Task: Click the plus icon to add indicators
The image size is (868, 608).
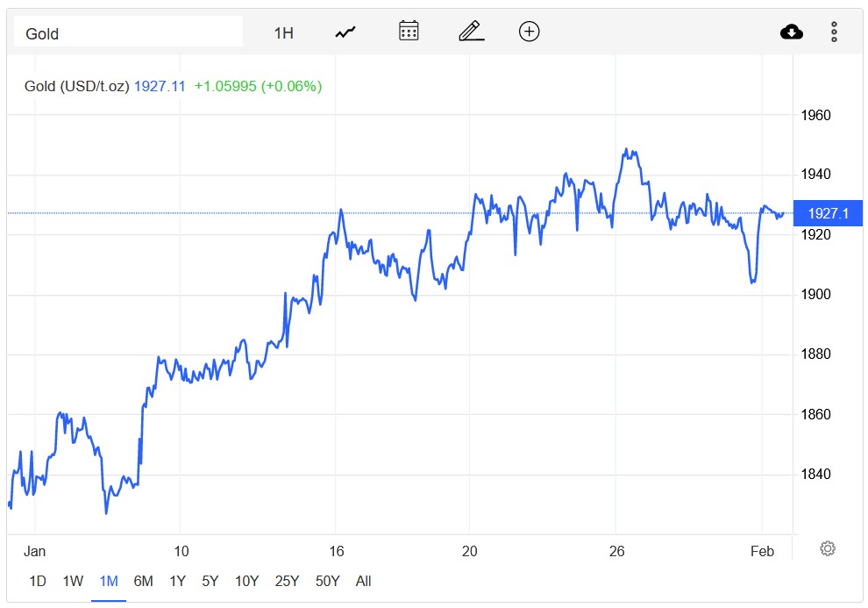Action: click(x=529, y=31)
